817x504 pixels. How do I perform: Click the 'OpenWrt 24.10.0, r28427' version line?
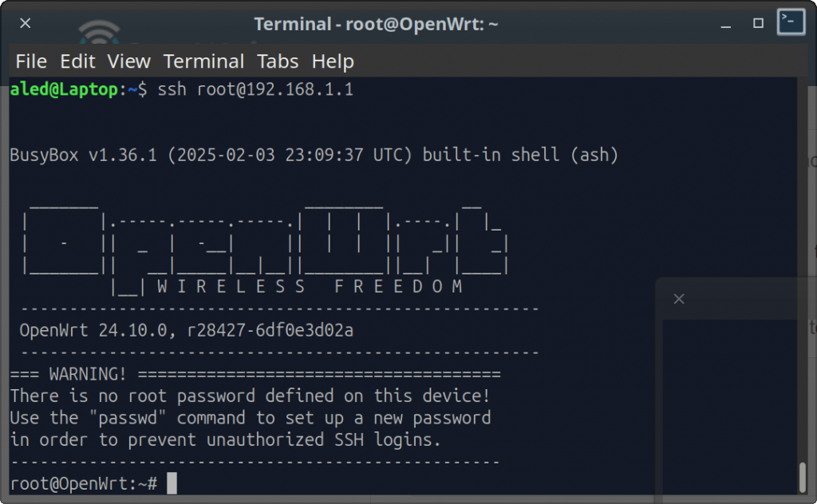point(187,330)
